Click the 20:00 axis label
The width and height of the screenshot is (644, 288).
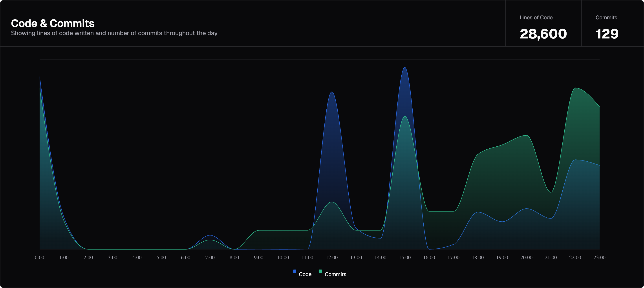point(526,257)
